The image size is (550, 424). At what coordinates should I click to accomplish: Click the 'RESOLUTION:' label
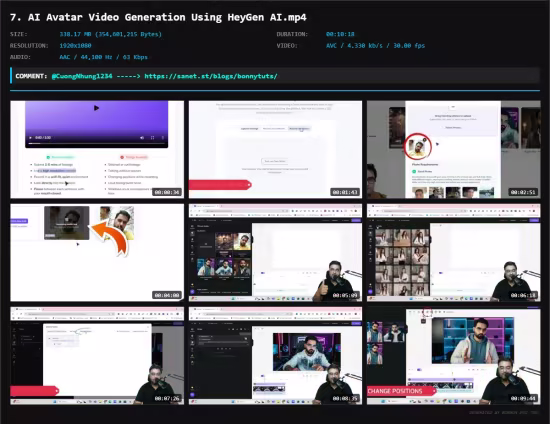(x=29, y=46)
